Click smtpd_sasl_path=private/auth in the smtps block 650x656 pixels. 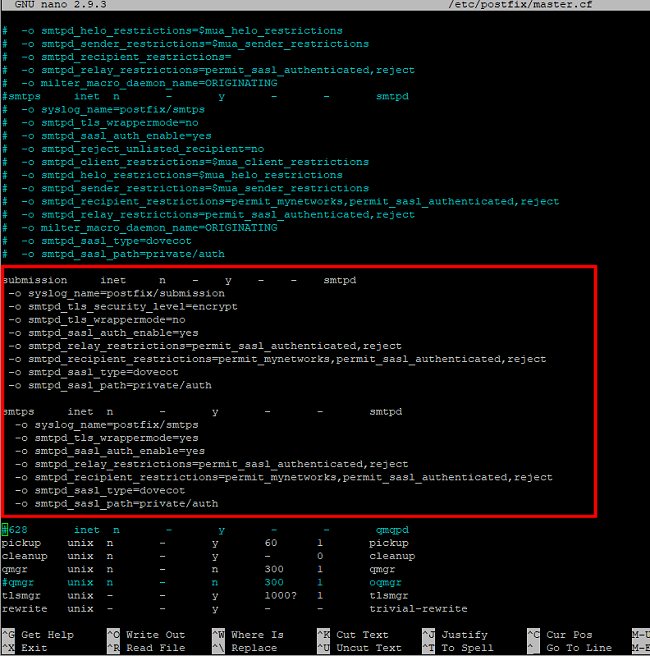point(116,504)
